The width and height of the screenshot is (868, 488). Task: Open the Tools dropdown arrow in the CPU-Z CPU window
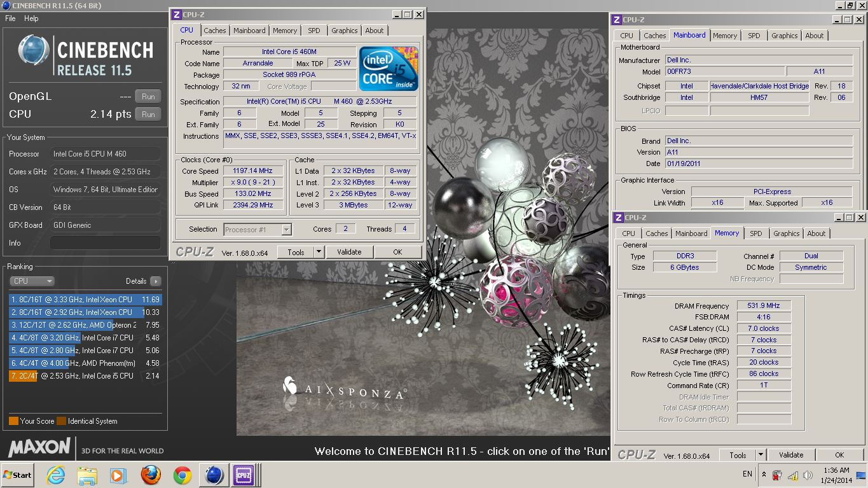point(319,252)
